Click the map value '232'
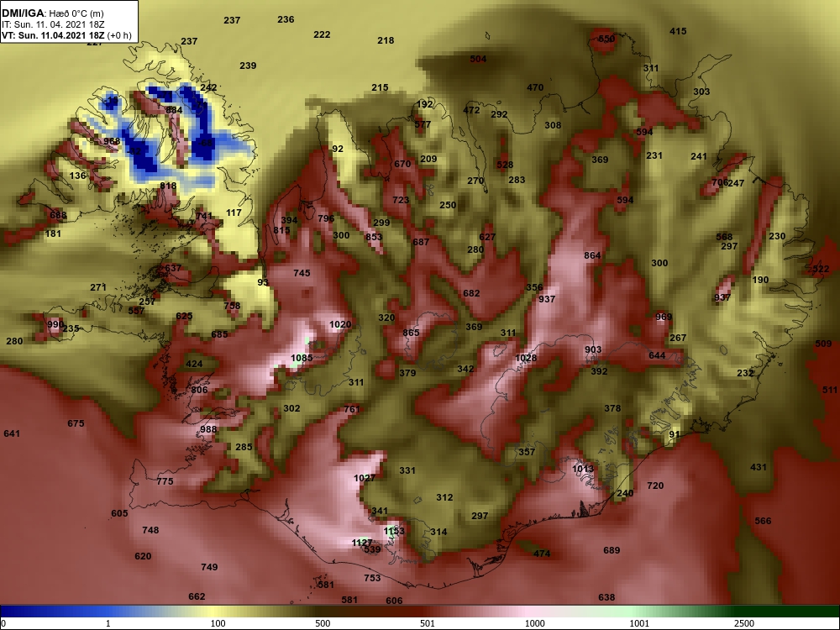Screen dimensions: 840x630 click(745, 373)
